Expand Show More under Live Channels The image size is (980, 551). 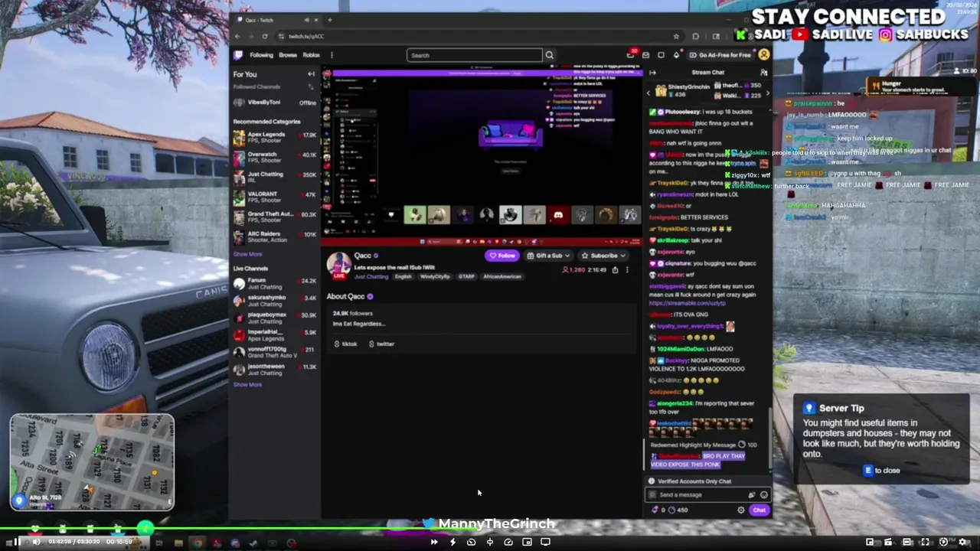point(247,385)
